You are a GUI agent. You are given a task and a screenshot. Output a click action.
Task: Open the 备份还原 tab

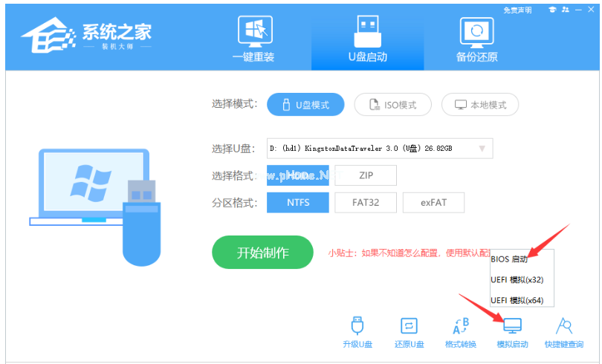coord(476,39)
